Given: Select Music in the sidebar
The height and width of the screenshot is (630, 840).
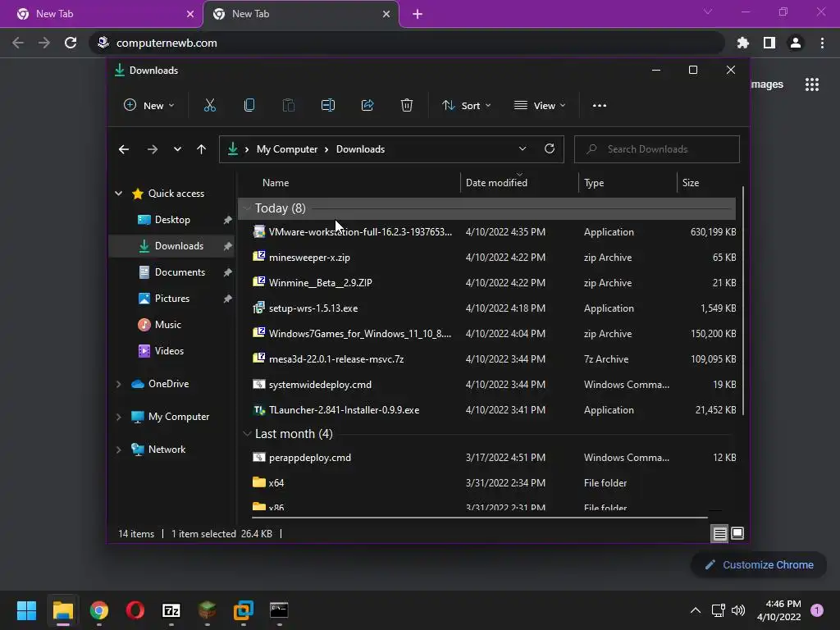Looking at the screenshot, I should (x=172, y=325).
